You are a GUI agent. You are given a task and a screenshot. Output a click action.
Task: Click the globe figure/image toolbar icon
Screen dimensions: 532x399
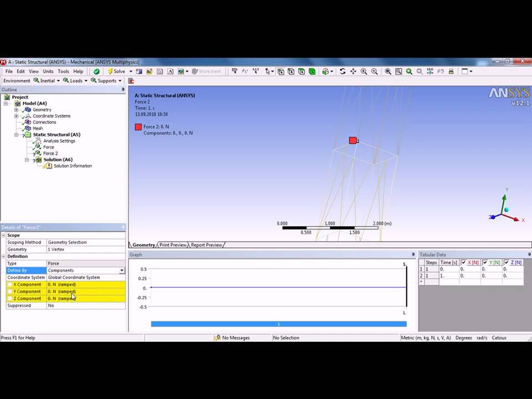181,71
